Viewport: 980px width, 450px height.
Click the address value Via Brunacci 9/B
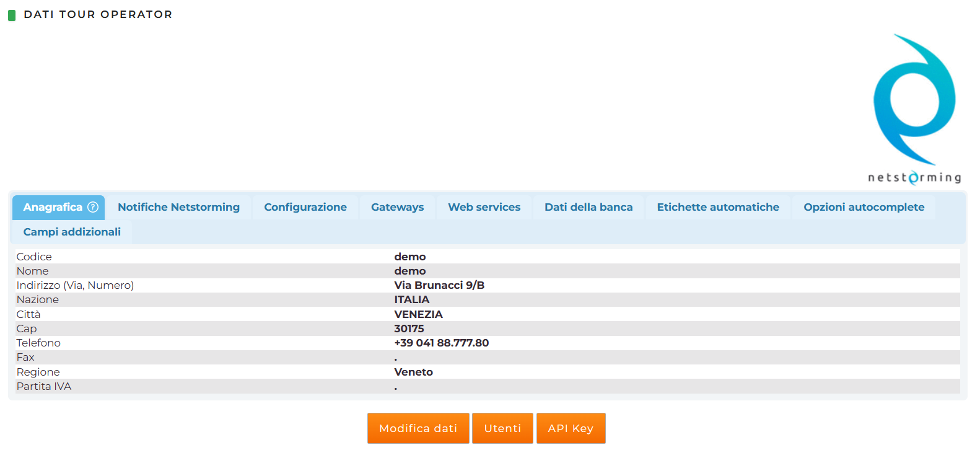[439, 285]
